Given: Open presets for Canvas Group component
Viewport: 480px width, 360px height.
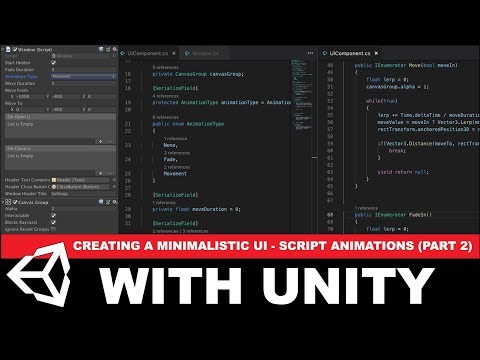Looking at the screenshot, I should pos(108,202).
